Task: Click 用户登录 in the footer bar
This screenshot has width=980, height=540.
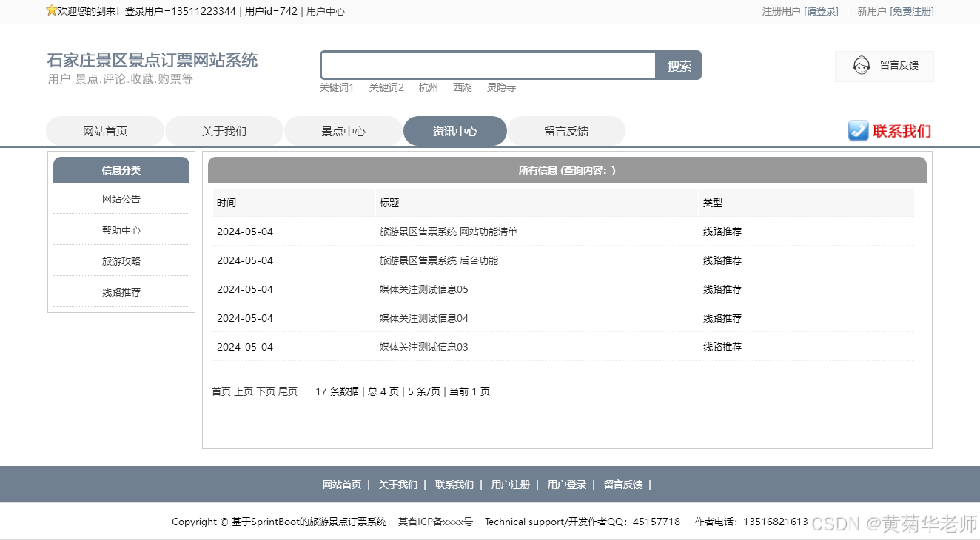Action: [x=567, y=485]
